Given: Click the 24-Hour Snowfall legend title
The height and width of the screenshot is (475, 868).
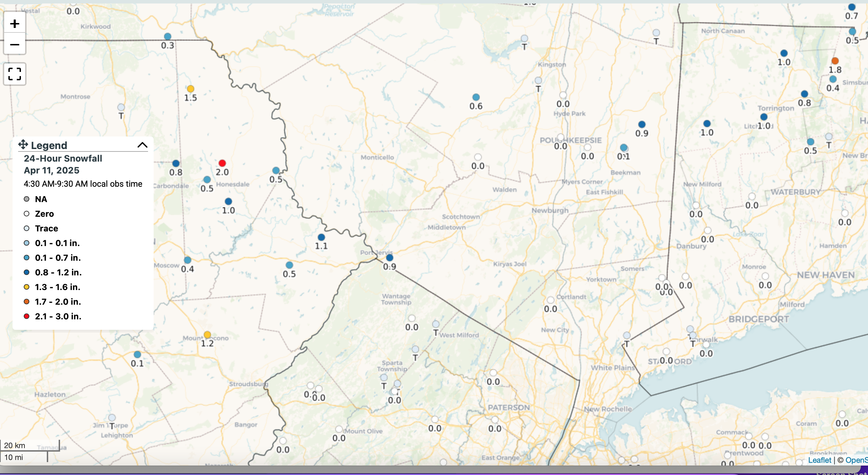Looking at the screenshot, I should (63, 158).
